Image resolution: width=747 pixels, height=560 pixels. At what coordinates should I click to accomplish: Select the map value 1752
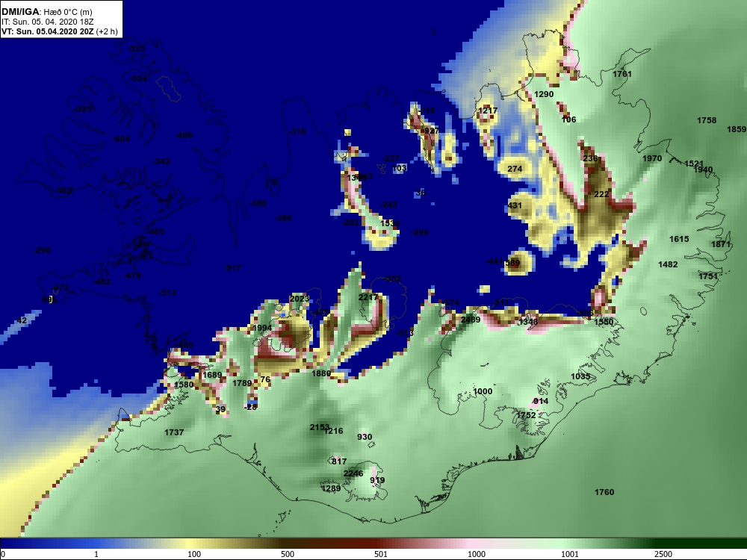(x=527, y=416)
